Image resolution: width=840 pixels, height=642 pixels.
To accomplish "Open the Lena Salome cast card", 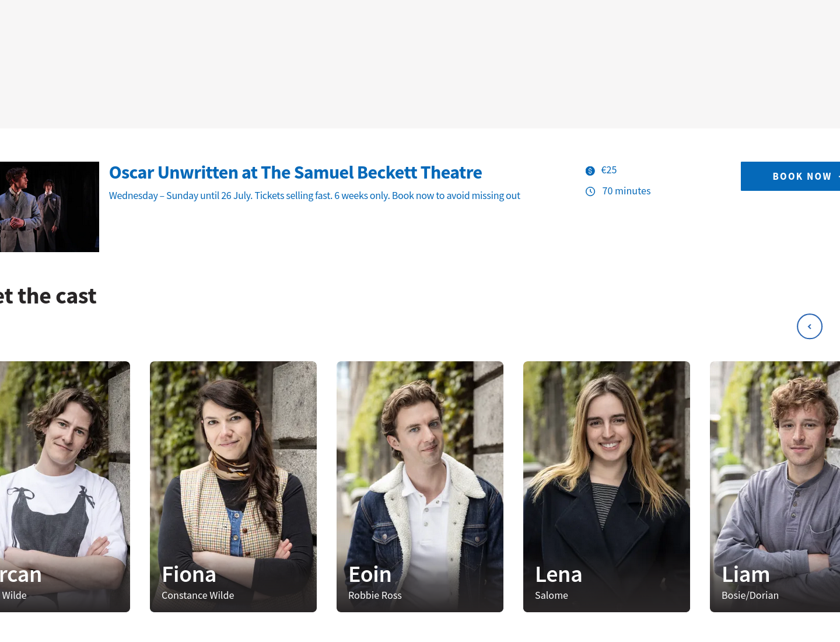I will [x=607, y=487].
